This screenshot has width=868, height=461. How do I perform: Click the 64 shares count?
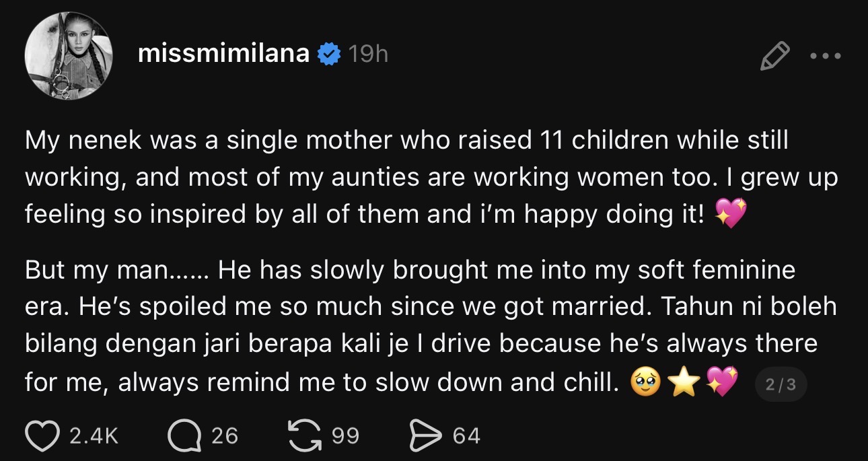(466, 436)
